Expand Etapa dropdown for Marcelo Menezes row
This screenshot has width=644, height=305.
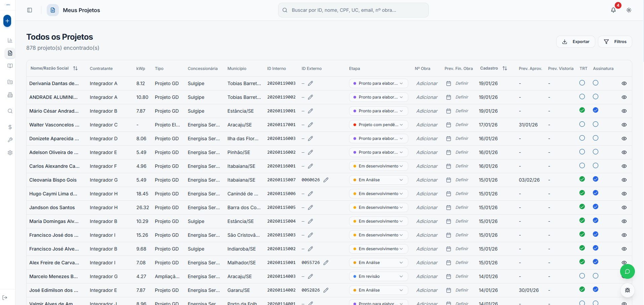point(378,276)
